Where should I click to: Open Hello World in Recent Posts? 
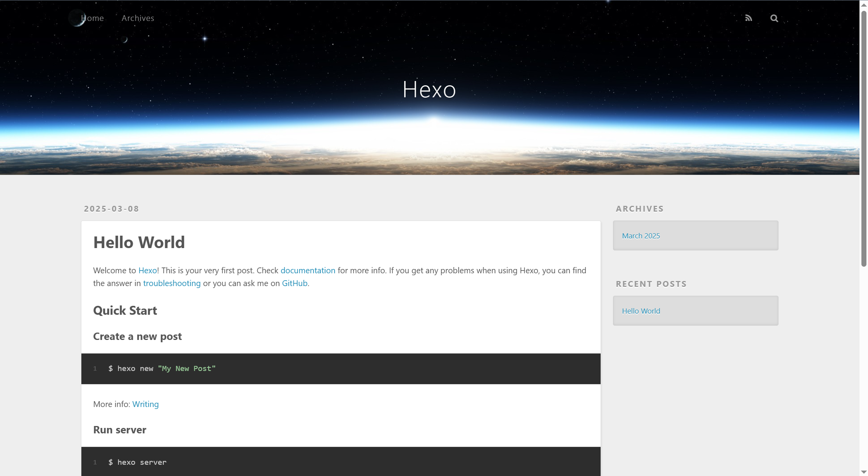click(641, 311)
